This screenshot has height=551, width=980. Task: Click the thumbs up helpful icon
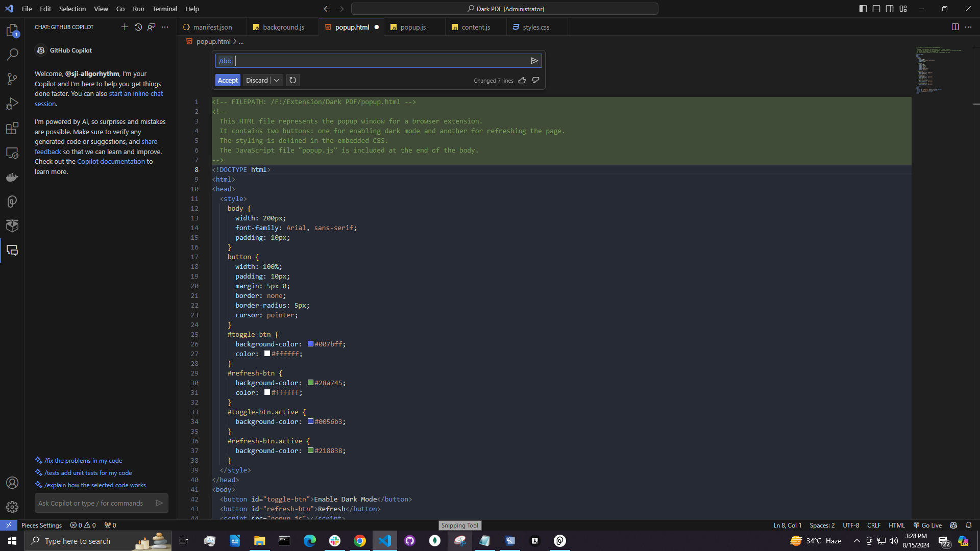coord(522,81)
